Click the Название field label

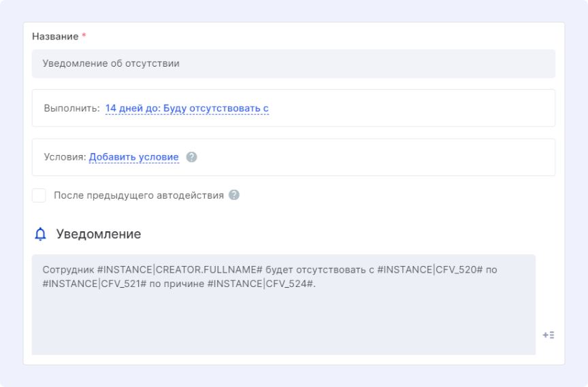(x=54, y=36)
